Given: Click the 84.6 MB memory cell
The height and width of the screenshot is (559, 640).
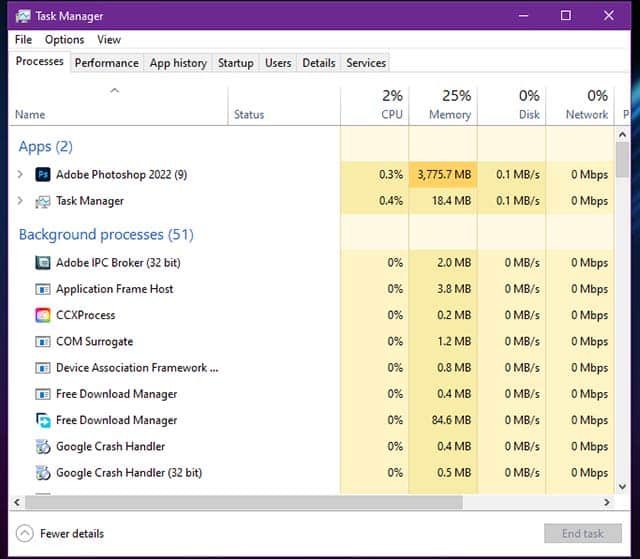Looking at the screenshot, I should tap(443, 420).
